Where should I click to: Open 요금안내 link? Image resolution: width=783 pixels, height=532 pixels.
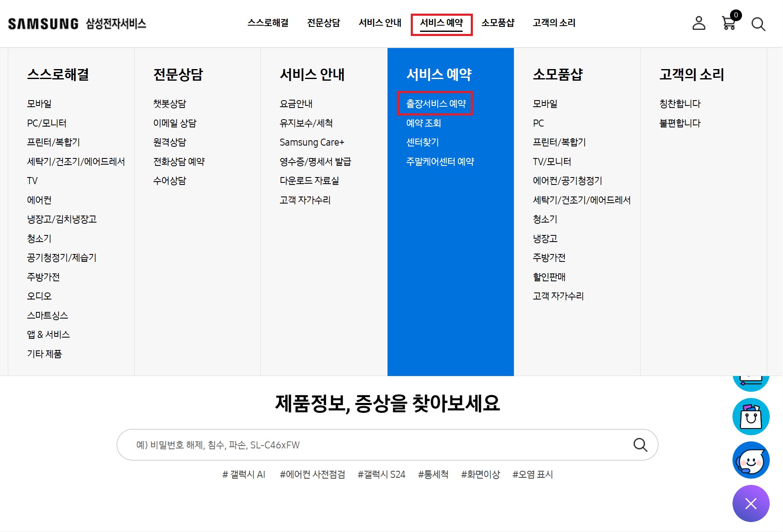296,103
